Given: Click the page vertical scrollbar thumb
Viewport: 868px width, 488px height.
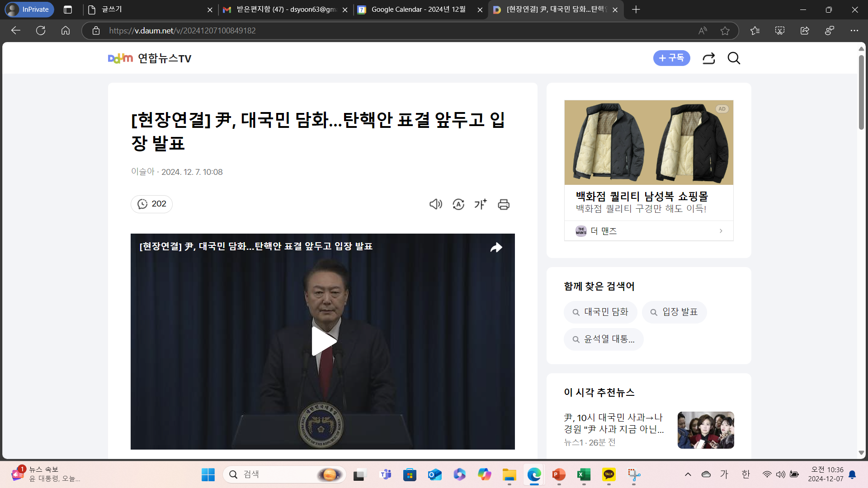Looking at the screenshot, I should click(x=861, y=93).
